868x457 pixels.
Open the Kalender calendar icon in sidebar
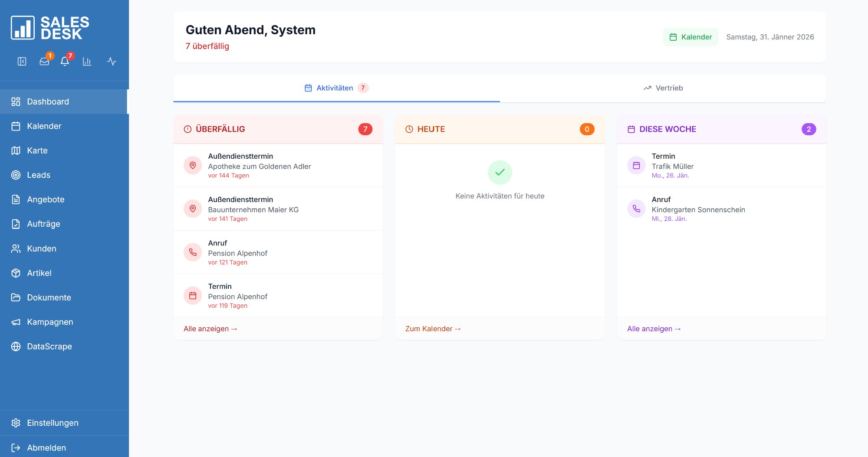point(16,126)
